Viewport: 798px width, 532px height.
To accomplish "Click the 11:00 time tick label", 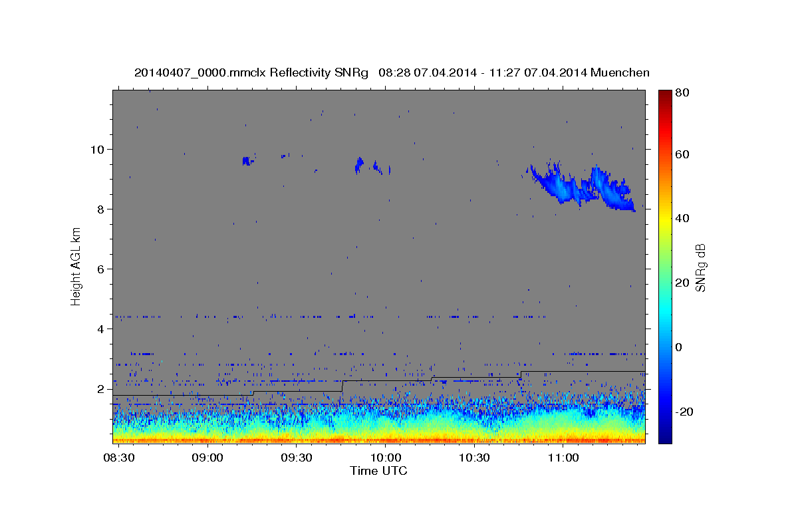I will tap(563, 458).
